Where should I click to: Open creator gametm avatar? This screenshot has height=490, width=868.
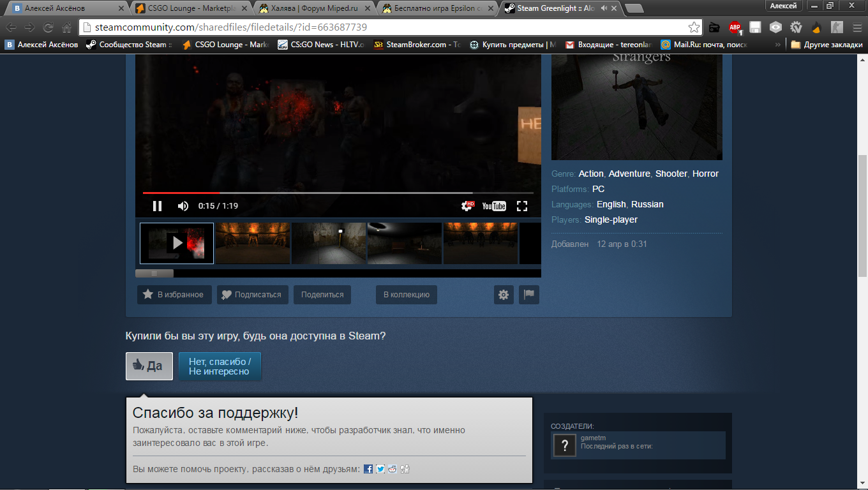[565, 445]
